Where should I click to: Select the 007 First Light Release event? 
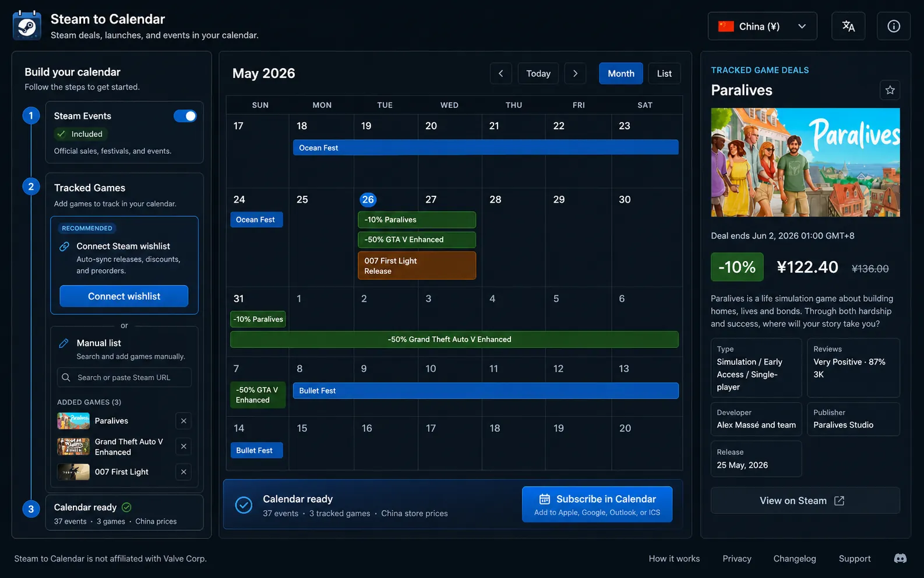pyautogui.click(x=417, y=266)
